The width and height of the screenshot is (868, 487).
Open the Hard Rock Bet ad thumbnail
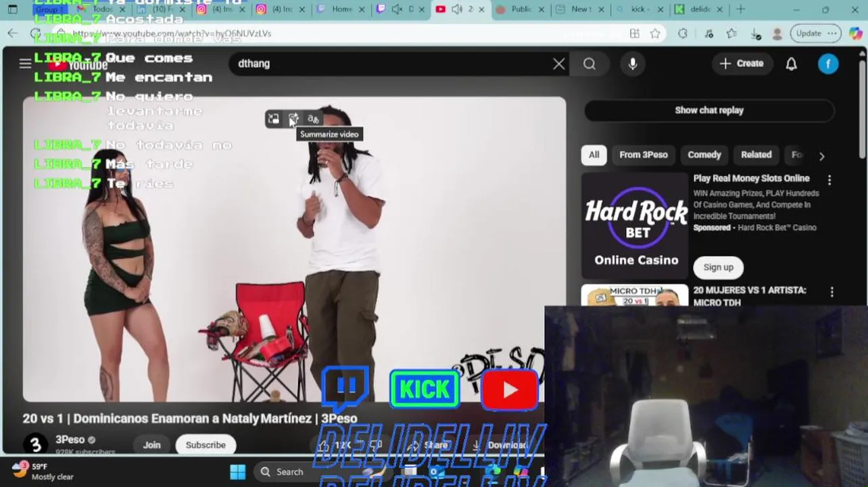coord(635,226)
